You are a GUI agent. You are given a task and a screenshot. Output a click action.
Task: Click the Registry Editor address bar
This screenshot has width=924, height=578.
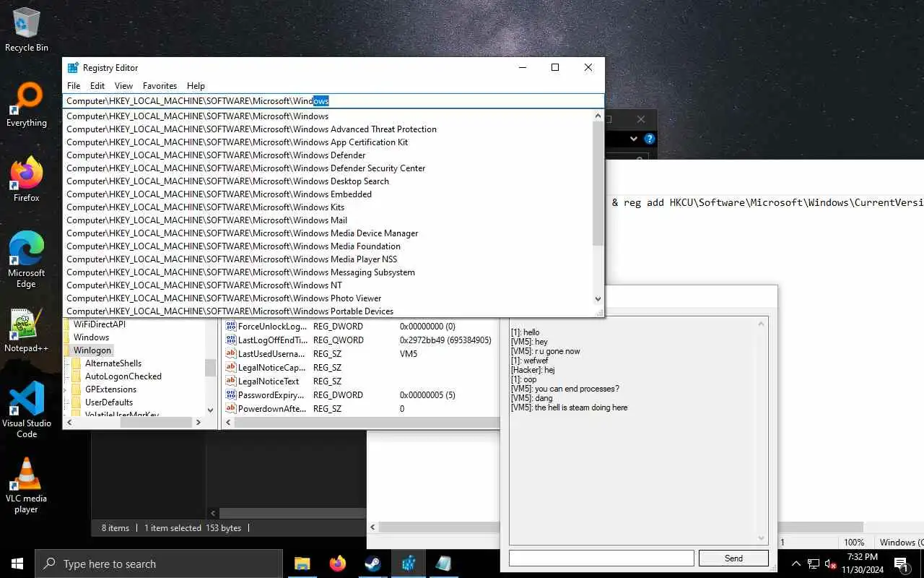(333, 101)
